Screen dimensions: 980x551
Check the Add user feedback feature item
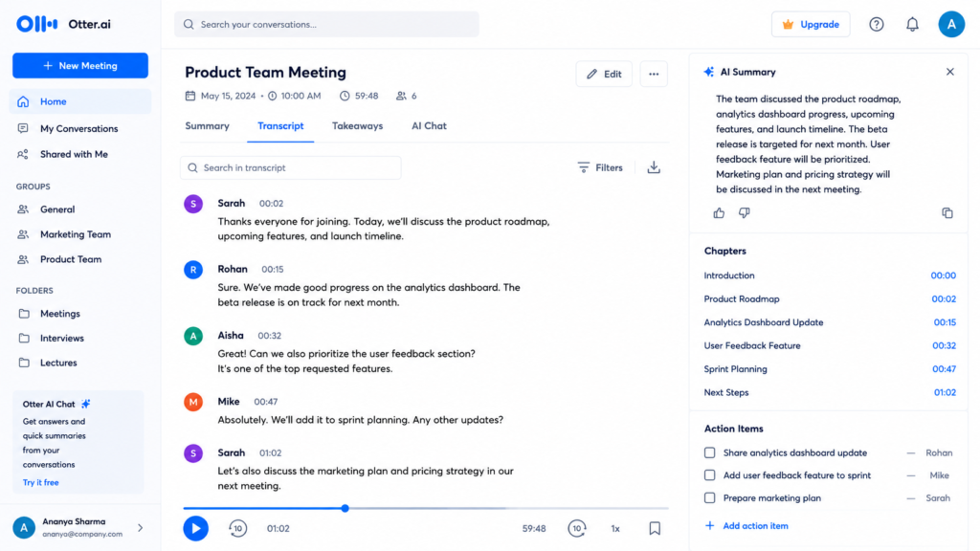click(x=709, y=475)
